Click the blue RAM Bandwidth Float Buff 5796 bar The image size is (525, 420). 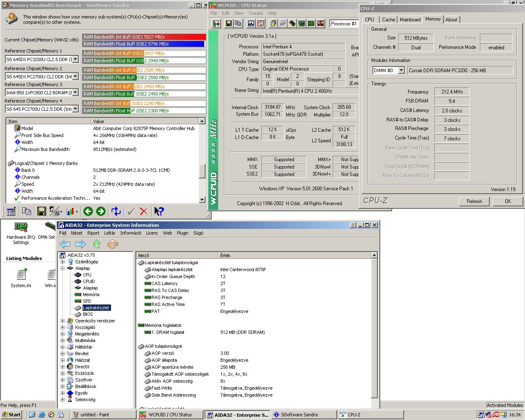pyautogui.click(x=144, y=44)
